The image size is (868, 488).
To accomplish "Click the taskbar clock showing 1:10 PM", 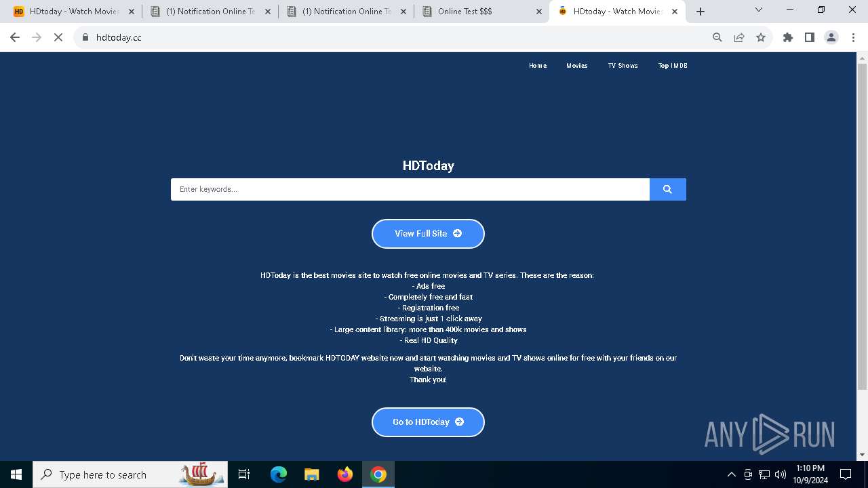I will [x=810, y=474].
